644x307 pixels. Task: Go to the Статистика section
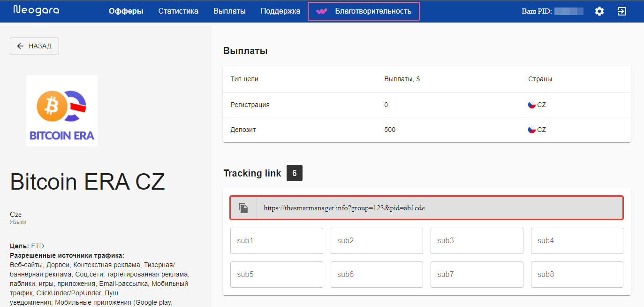pos(178,11)
